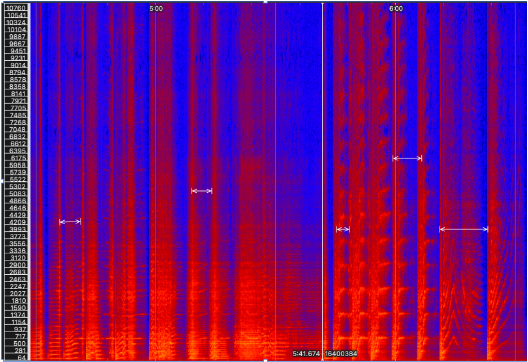Click the 5:00 time marker label
The image size is (528, 362).
[156, 8]
